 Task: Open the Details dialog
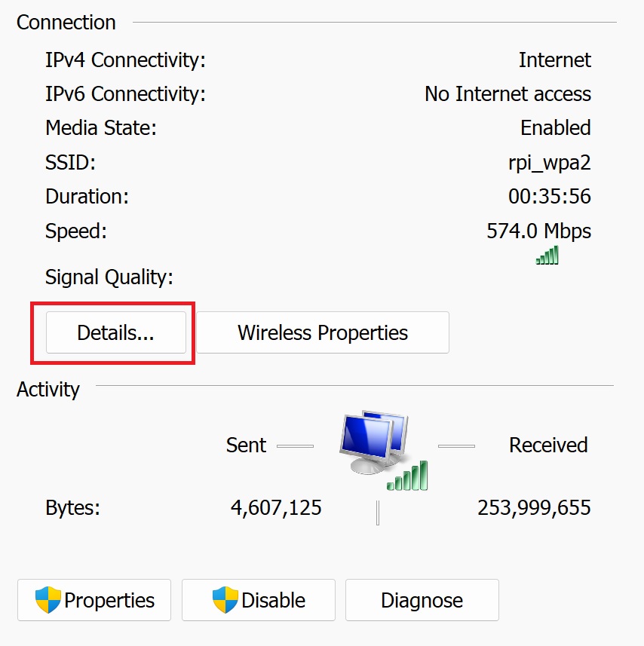[x=115, y=332]
